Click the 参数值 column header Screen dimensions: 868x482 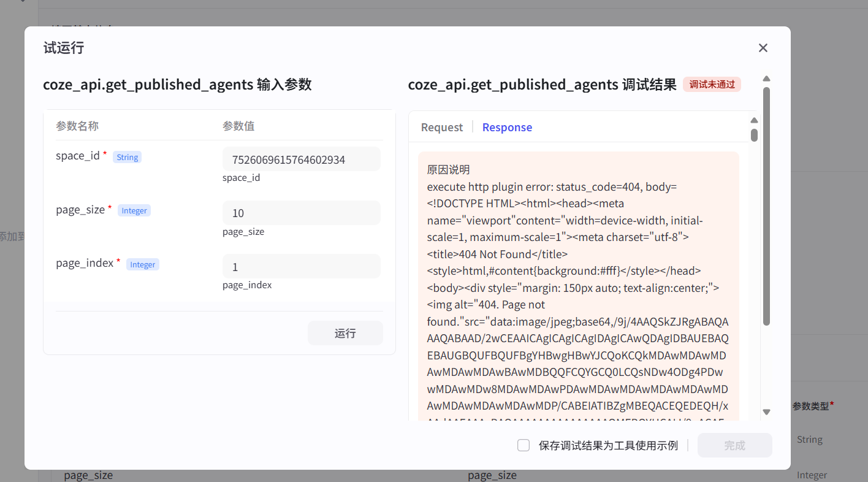click(238, 126)
